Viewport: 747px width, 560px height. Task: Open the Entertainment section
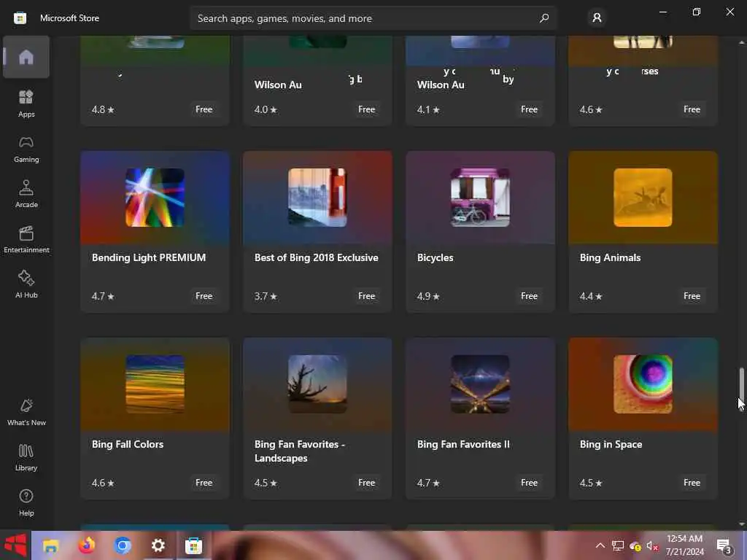pyautogui.click(x=26, y=239)
